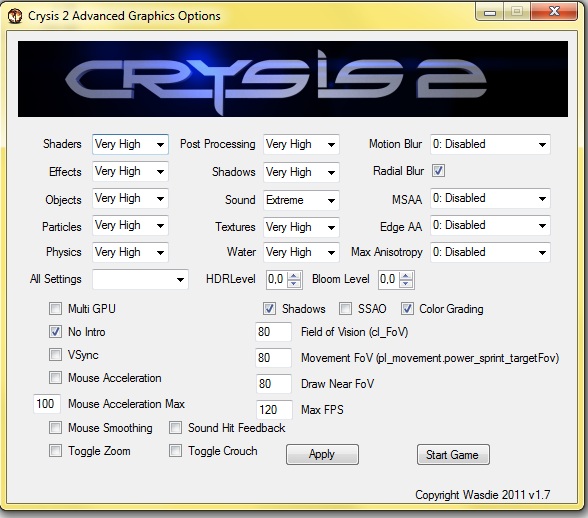
Task: Enable the SSAO checkbox
Action: click(x=345, y=309)
